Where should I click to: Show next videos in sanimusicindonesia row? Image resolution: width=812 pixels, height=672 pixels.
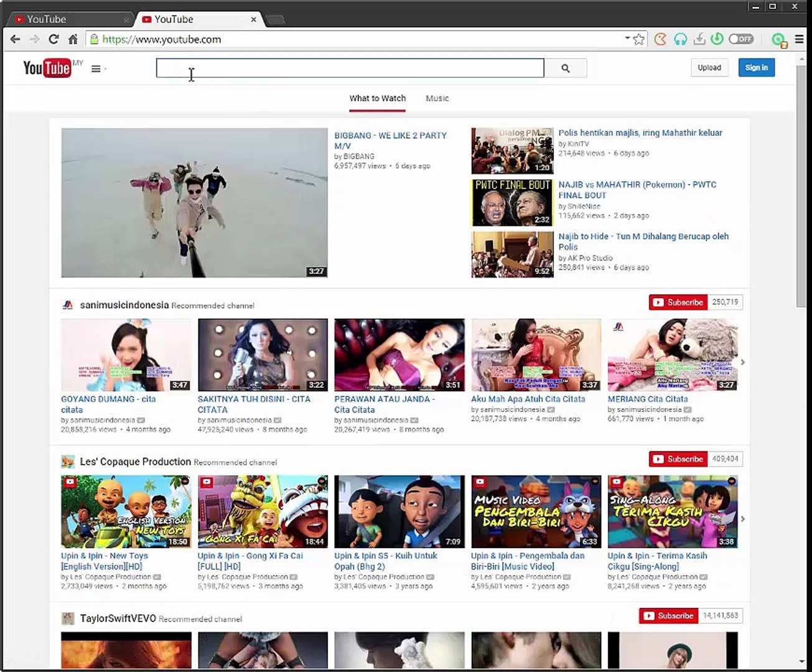click(x=742, y=362)
